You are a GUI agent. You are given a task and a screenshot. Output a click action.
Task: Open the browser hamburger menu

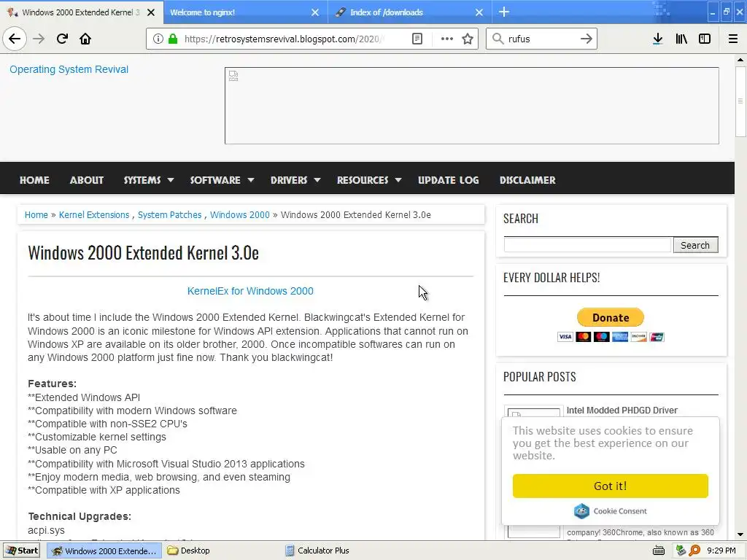coord(733,39)
